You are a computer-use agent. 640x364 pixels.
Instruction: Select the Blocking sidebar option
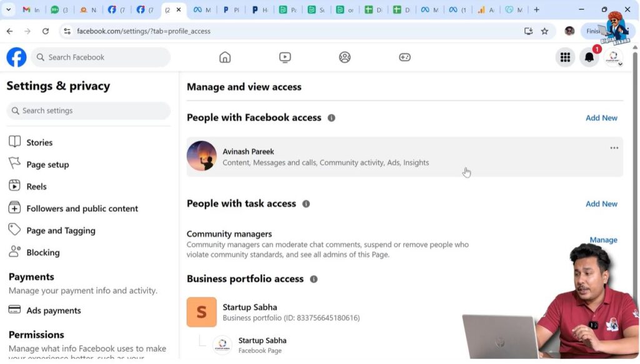tap(42, 252)
